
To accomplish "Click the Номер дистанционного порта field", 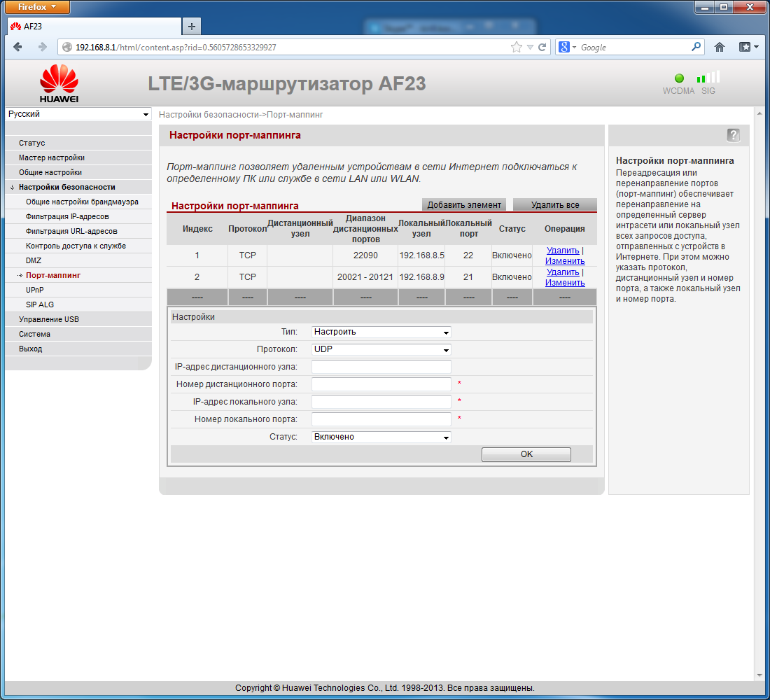I will pyautogui.click(x=381, y=384).
